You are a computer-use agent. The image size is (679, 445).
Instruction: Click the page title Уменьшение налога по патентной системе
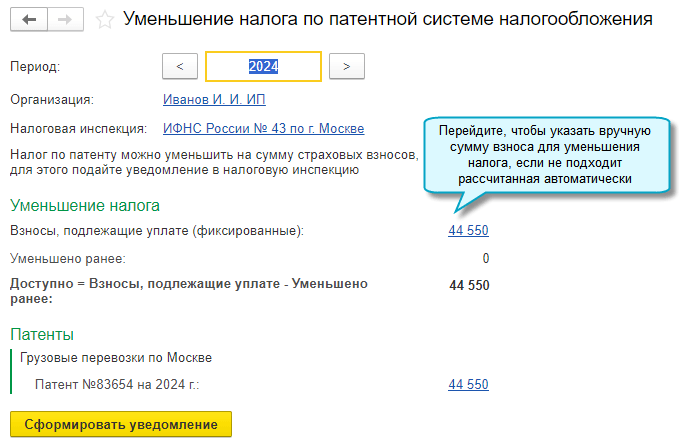[x=387, y=19]
